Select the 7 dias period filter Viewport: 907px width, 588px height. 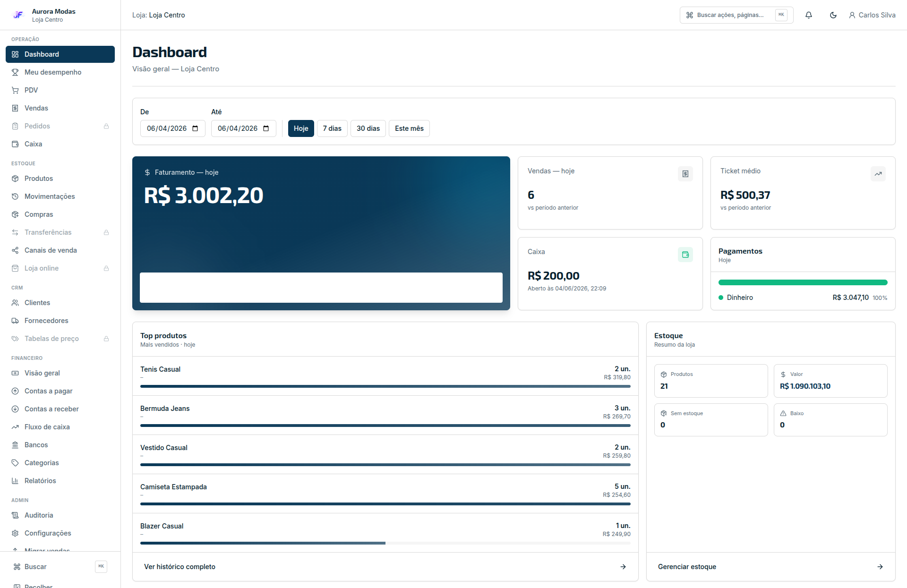point(332,128)
